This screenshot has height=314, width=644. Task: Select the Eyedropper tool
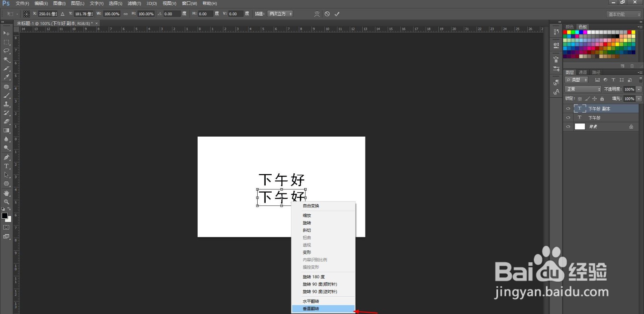click(x=6, y=77)
